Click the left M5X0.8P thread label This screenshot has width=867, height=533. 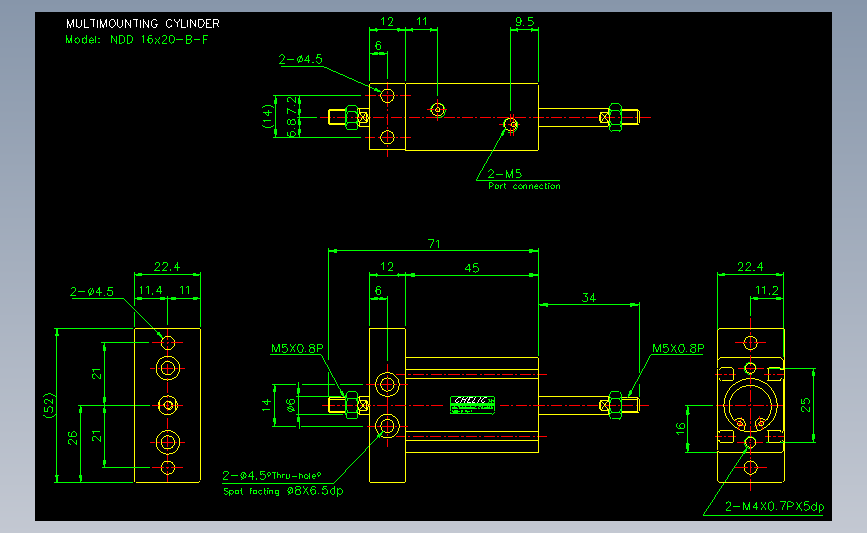(x=297, y=348)
